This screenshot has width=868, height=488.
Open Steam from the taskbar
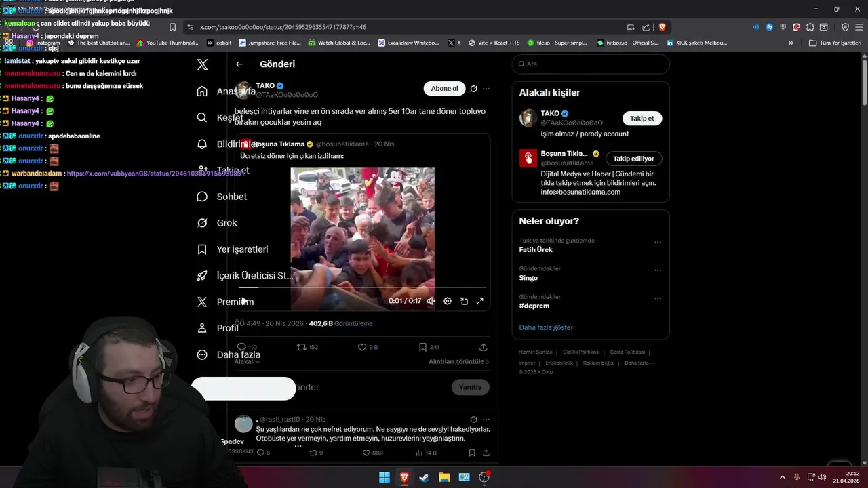pos(424,477)
